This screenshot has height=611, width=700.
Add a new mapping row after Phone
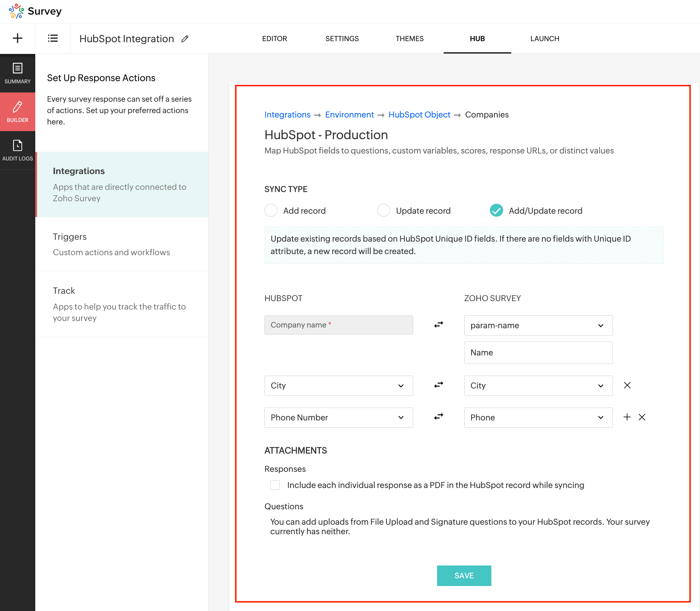tap(627, 417)
